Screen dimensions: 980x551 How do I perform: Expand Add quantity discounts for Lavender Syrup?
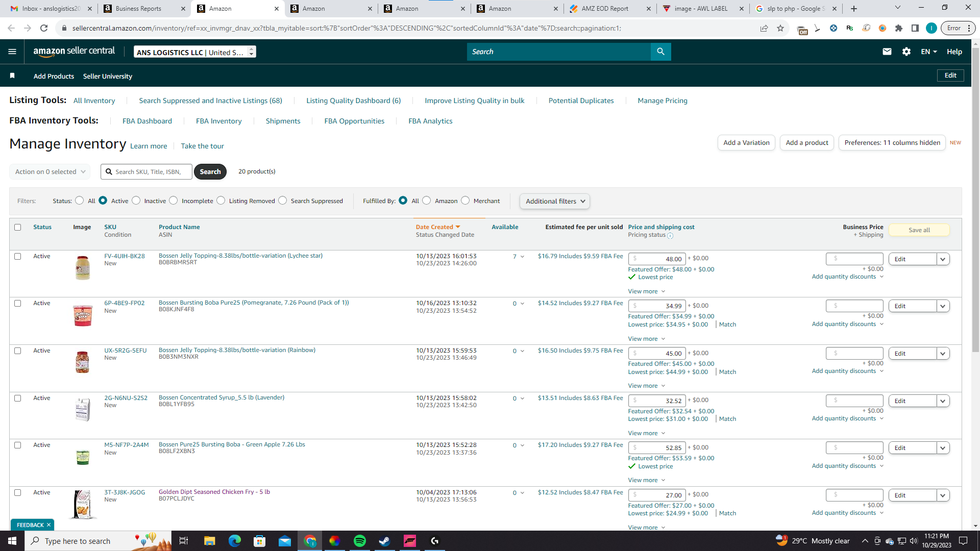click(848, 418)
